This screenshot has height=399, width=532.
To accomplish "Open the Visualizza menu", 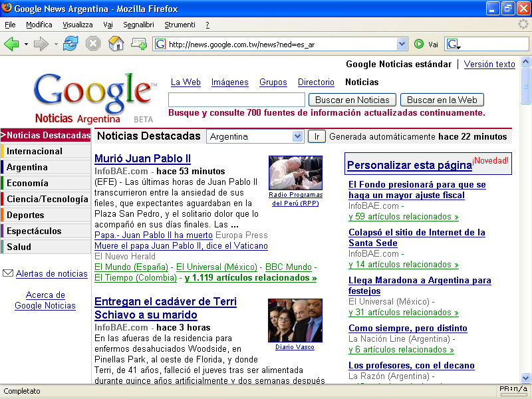I will click(78, 25).
